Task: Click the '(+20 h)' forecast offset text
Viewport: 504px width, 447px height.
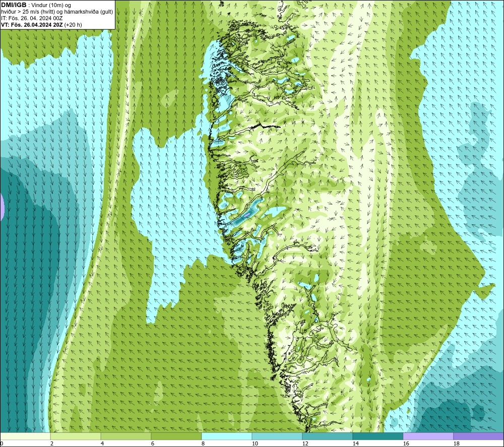Action: click(x=73, y=25)
